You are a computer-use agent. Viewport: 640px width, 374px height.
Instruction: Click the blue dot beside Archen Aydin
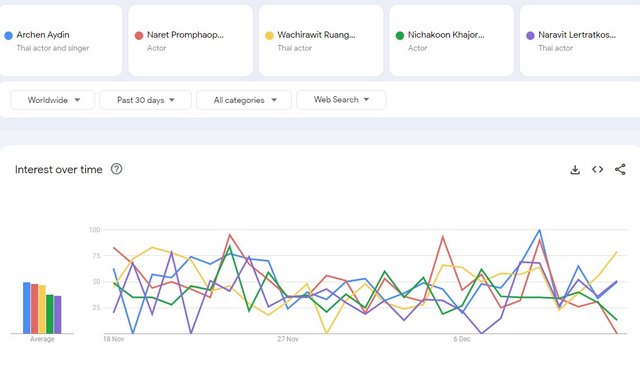(x=8, y=36)
